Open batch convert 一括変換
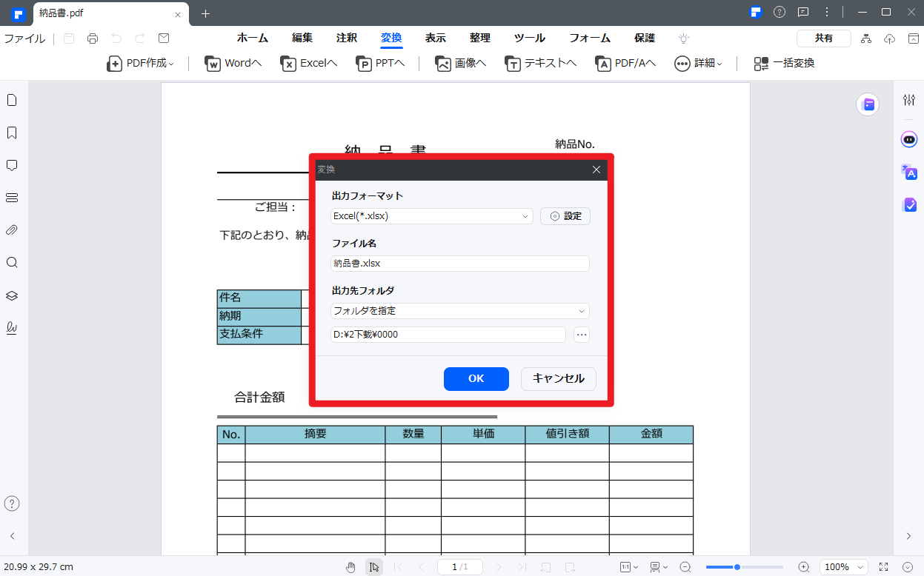 pos(784,64)
